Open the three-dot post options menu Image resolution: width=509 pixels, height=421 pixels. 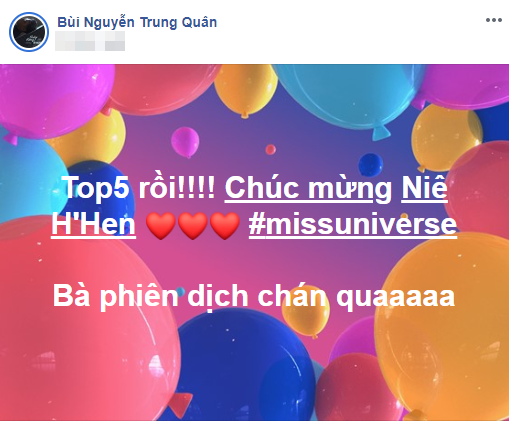click(494, 20)
